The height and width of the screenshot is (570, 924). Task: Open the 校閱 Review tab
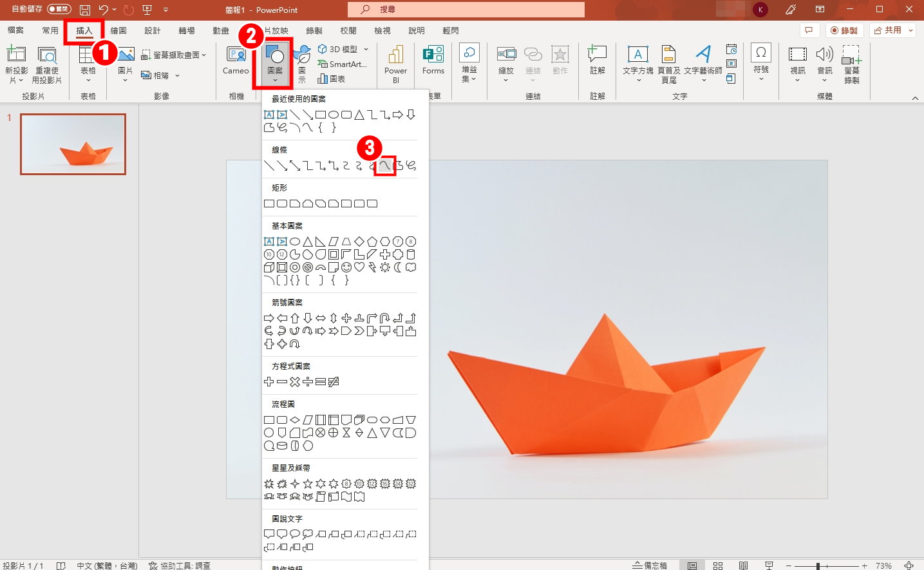tap(348, 30)
